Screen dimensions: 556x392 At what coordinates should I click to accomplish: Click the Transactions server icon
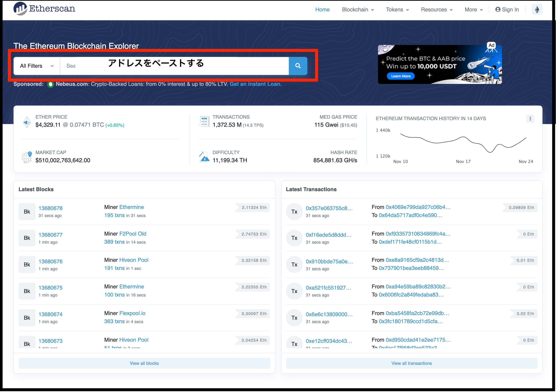pyautogui.click(x=204, y=121)
